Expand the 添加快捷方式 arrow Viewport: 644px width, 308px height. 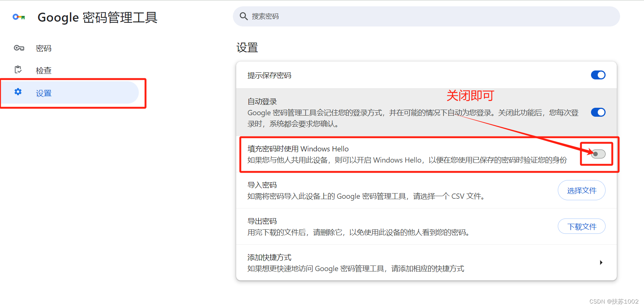[x=601, y=263]
